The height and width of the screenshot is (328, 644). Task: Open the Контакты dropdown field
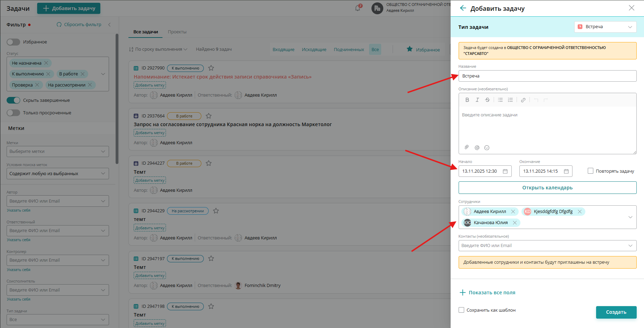coord(547,246)
